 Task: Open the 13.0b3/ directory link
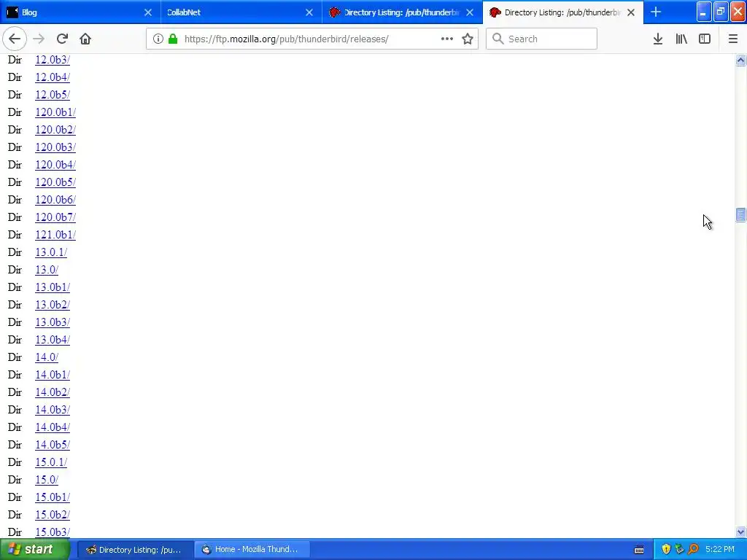pyautogui.click(x=53, y=322)
